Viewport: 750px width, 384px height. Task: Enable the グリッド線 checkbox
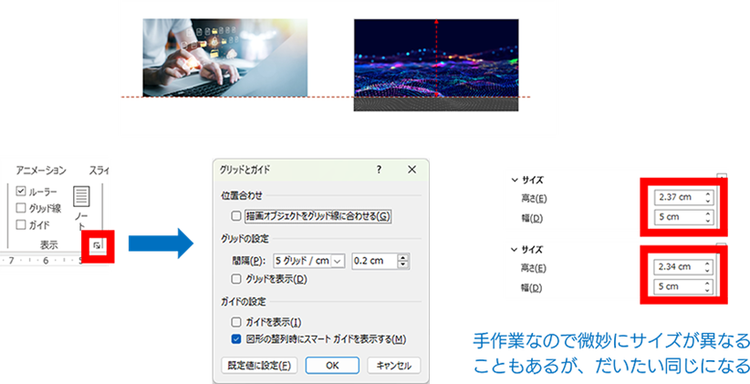21,208
